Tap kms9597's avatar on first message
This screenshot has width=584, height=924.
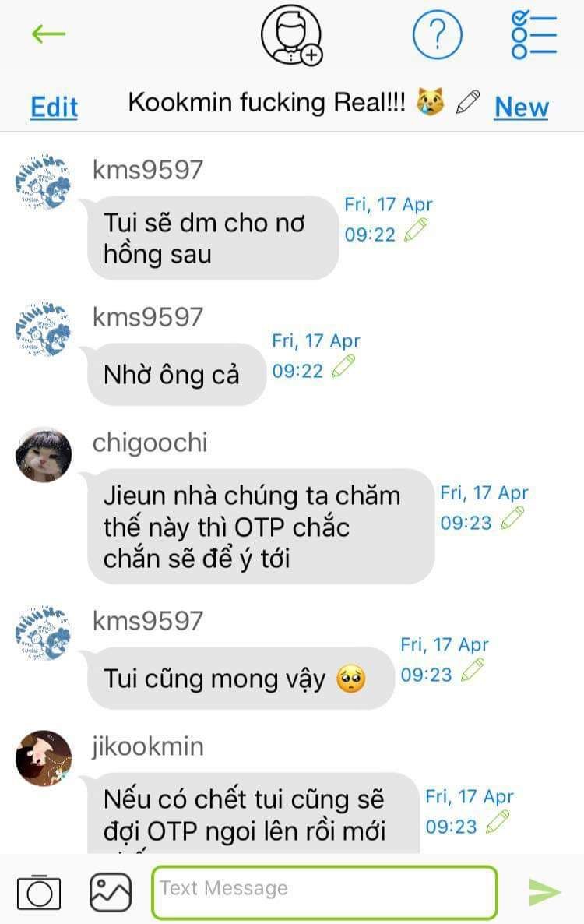click(43, 182)
